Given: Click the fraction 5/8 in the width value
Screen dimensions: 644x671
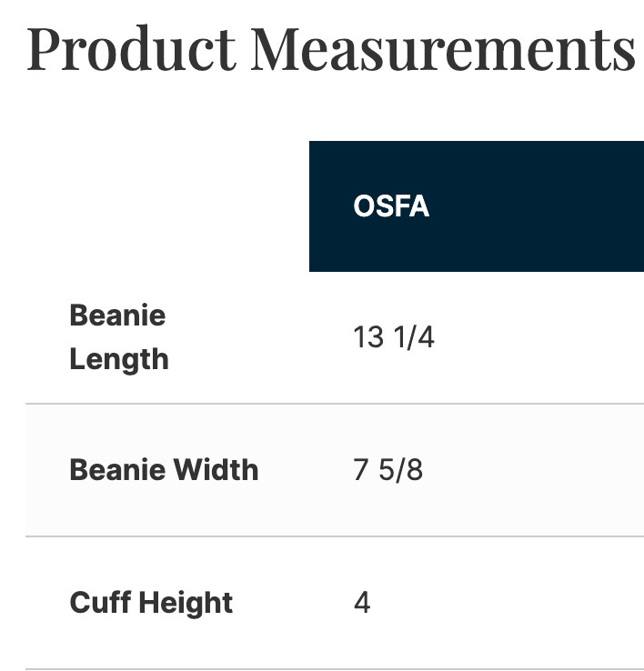Looking at the screenshot, I should 401,470.
